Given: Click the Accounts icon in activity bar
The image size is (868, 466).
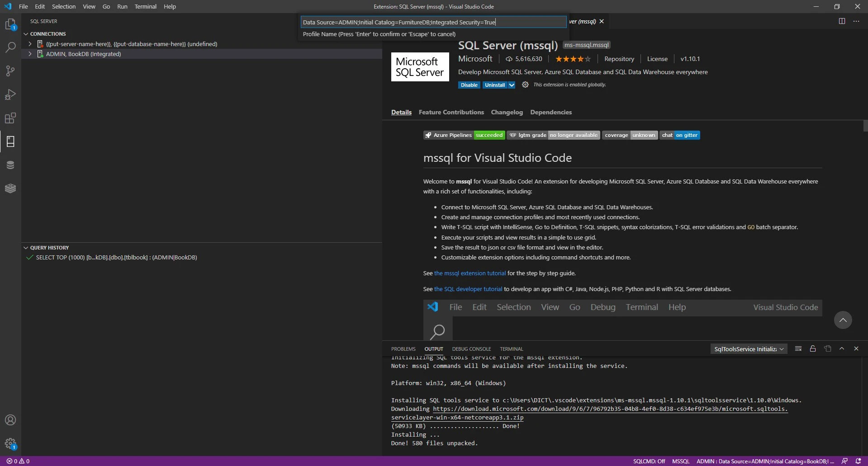Looking at the screenshot, I should tap(10, 420).
